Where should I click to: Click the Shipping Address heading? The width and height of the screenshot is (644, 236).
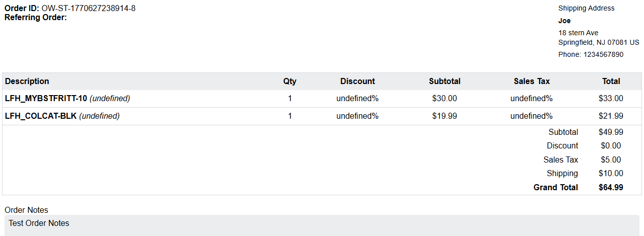point(586,8)
